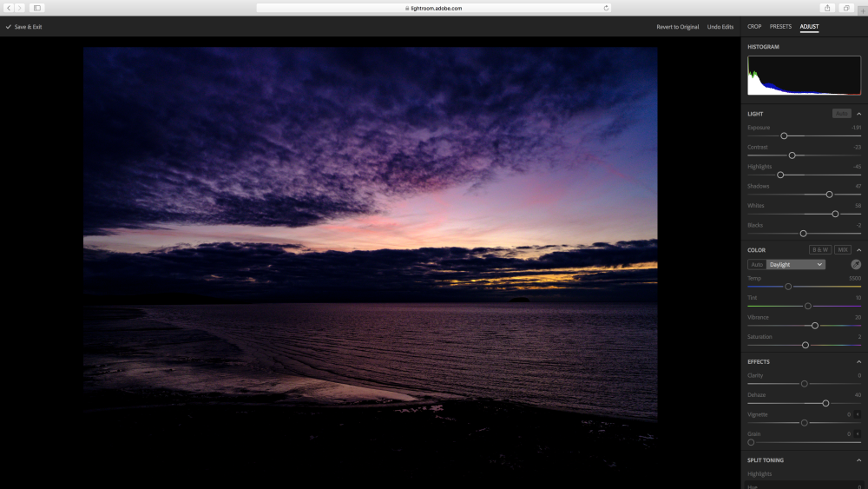Viewport: 868px width, 489px height.
Task: Click the Clarity slider handle
Action: click(805, 384)
